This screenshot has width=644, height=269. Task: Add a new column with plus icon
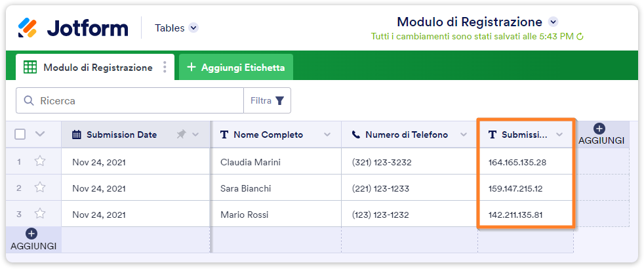pos(599,129)
